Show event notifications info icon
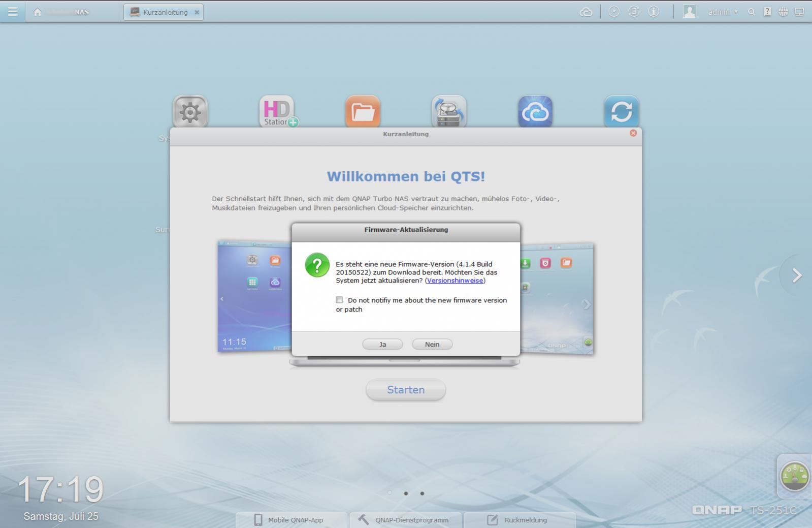Image resolution: width=812 pixels, height=528 pixels. [654, 11]
